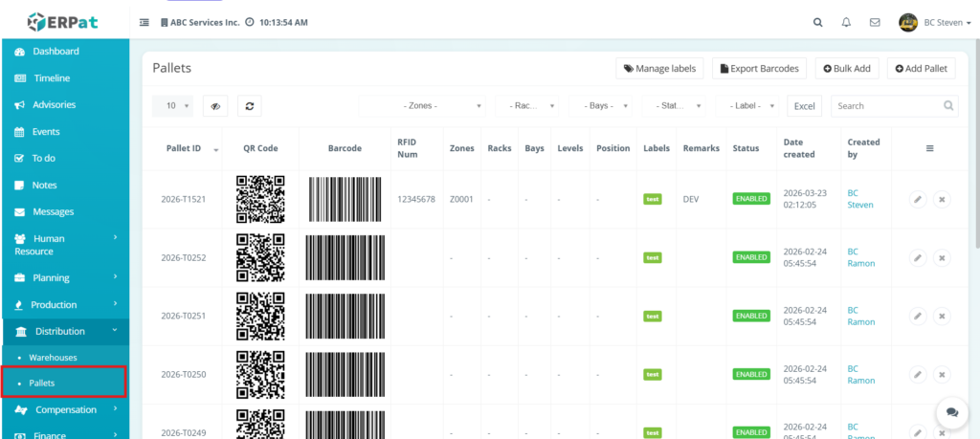Toggle column visibility with eye-slash button

coord(215,106)
